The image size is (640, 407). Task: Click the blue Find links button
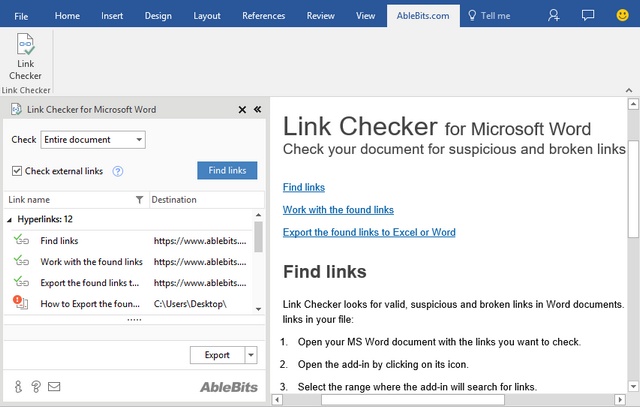point(227,170)
